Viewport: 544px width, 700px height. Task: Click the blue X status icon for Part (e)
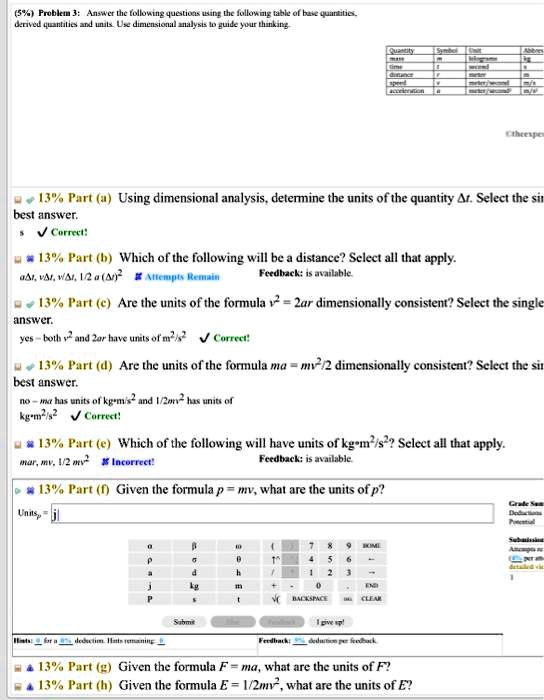(x=29, y=445)
